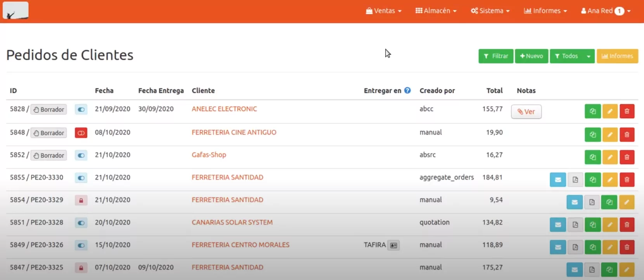Toggle the red switch on order 5848

[x=81, y=133]
